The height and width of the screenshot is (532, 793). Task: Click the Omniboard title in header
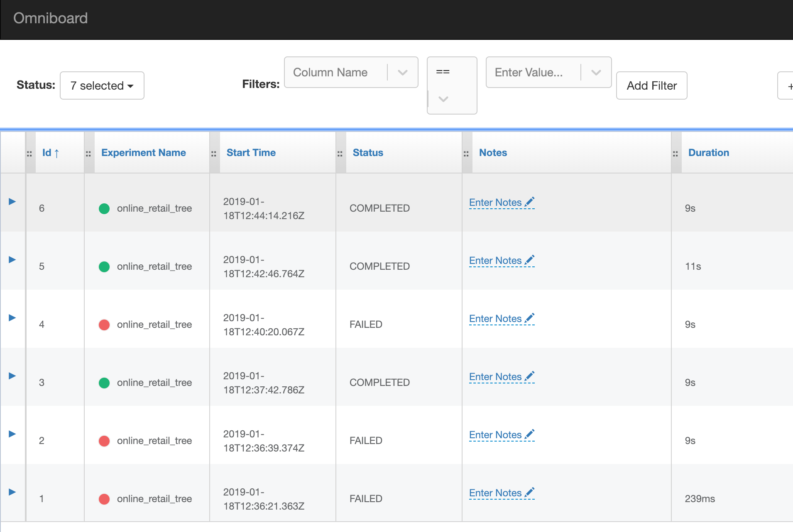tap(51, 18)
